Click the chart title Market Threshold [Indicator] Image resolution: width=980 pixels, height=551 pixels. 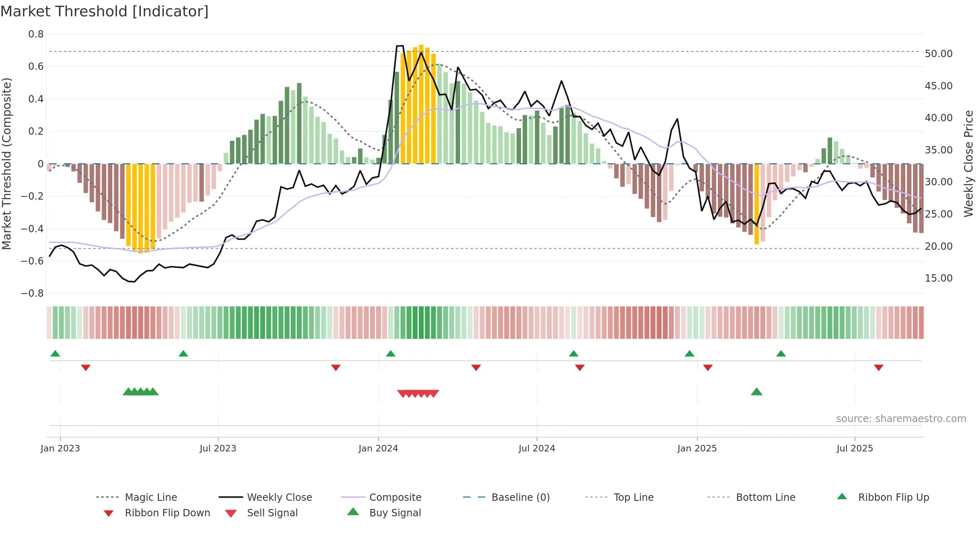[105, 11]
